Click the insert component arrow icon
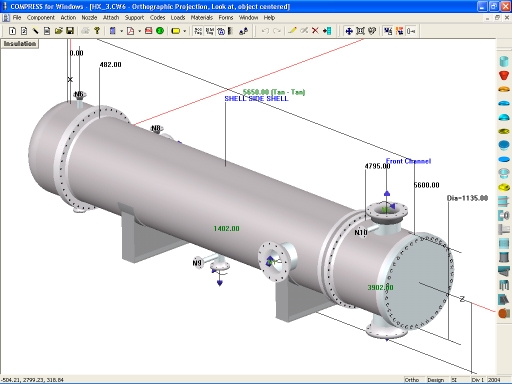The height and width of the screenshot is (384, 512). tap(327, 31)
